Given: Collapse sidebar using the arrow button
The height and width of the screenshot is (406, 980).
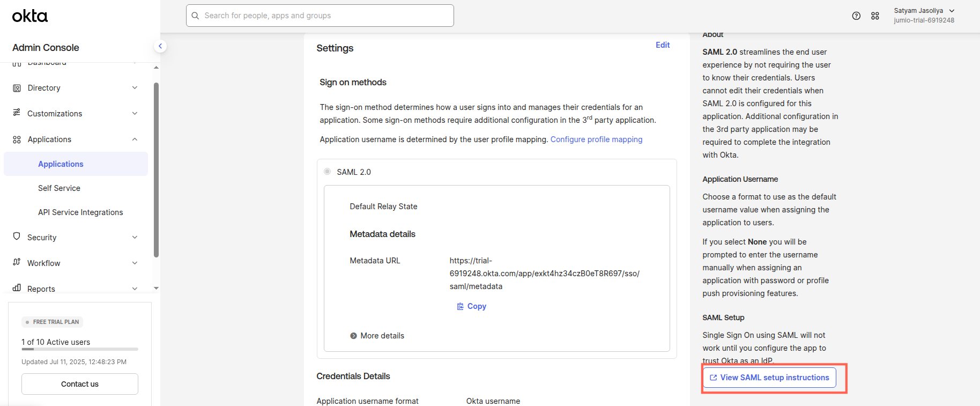Looking at the screenshot, I should 160,46.
